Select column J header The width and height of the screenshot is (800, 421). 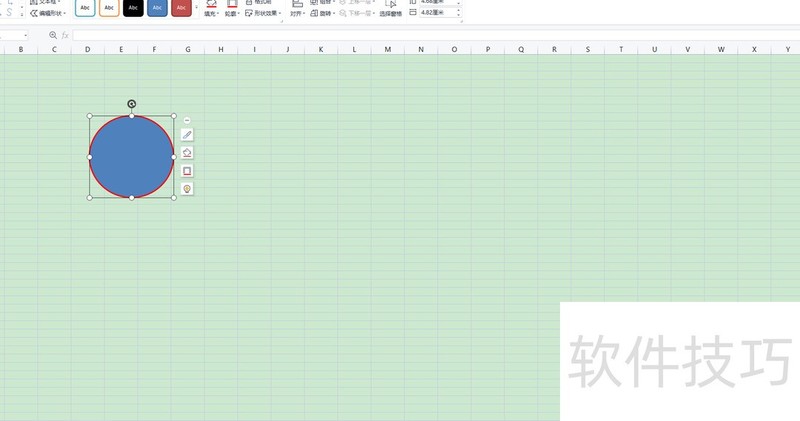pos(288,49)
